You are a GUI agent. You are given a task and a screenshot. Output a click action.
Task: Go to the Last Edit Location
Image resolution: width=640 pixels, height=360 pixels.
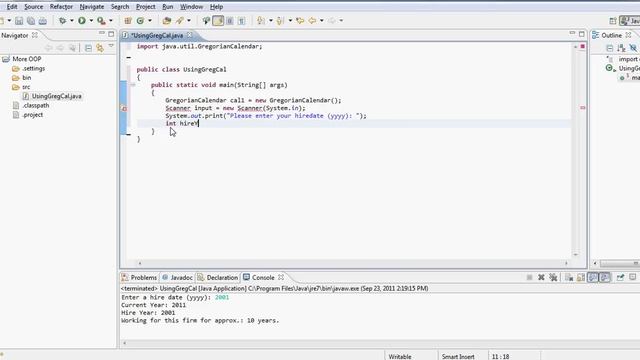click(x=300, y=20)
